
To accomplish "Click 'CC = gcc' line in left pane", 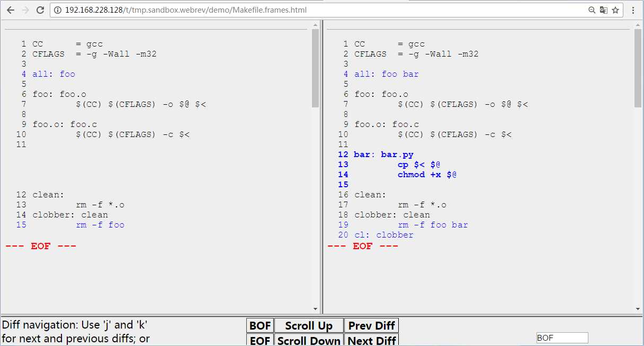I will [x=67, y=44].
